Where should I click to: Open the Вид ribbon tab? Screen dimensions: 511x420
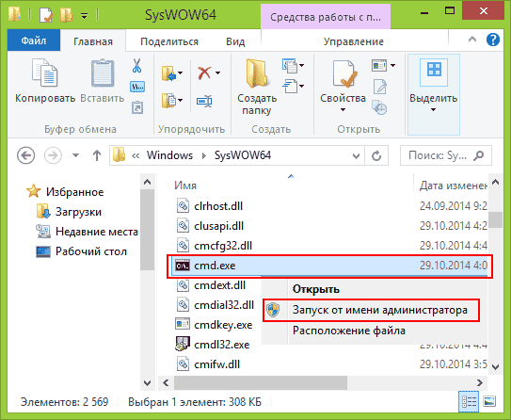235,41
